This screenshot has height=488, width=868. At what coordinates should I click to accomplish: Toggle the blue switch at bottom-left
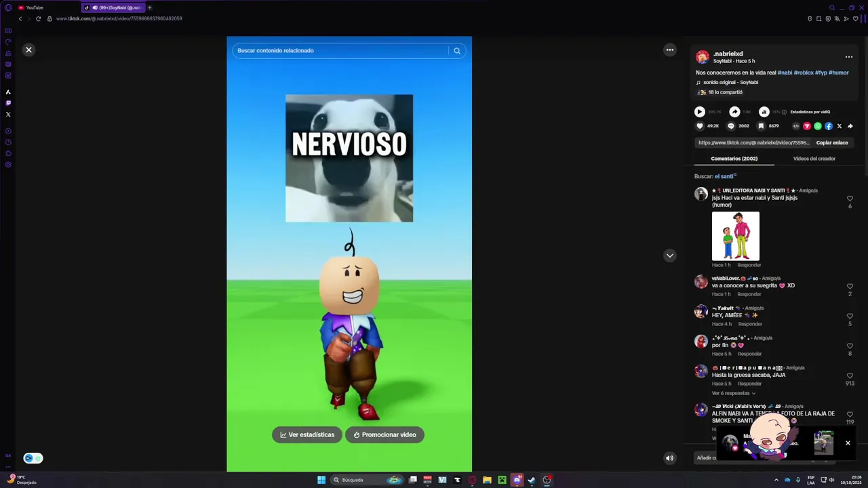click(x=33, y=458)
